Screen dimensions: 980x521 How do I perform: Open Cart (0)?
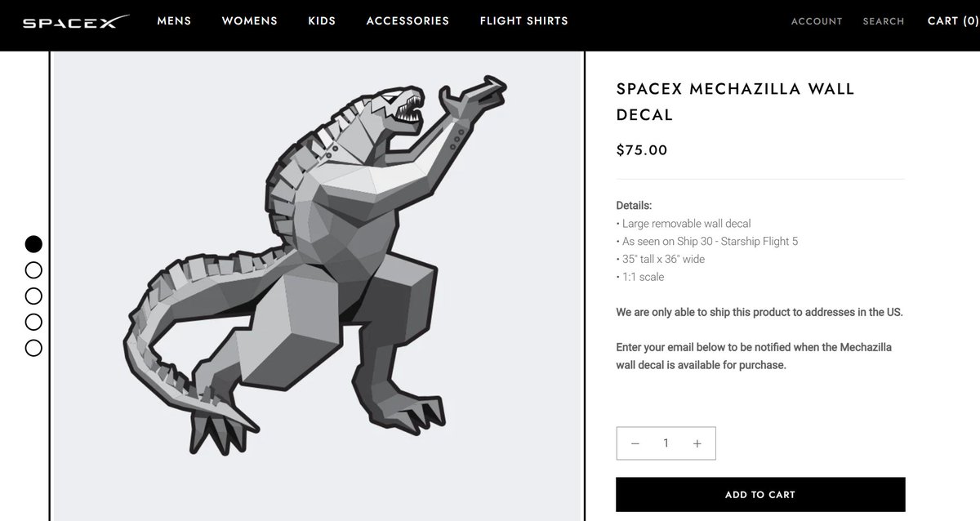(x=953, y=20)
